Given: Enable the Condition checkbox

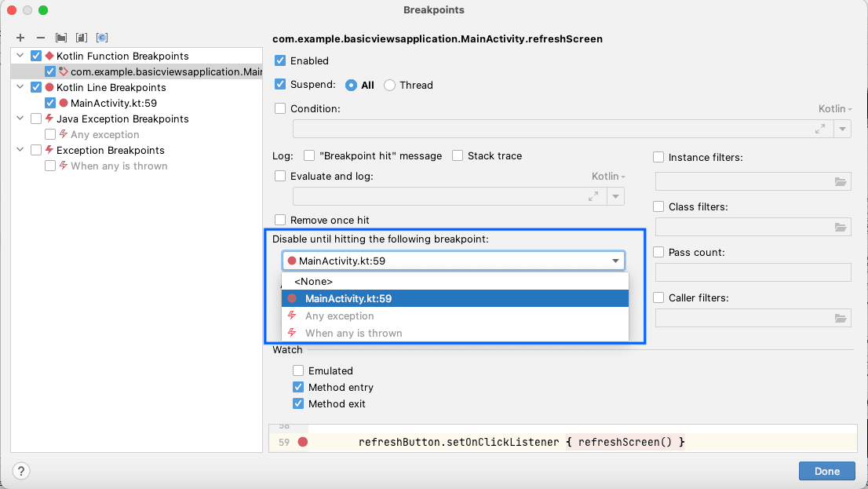Looking at the screenshot, I should 280,108.
